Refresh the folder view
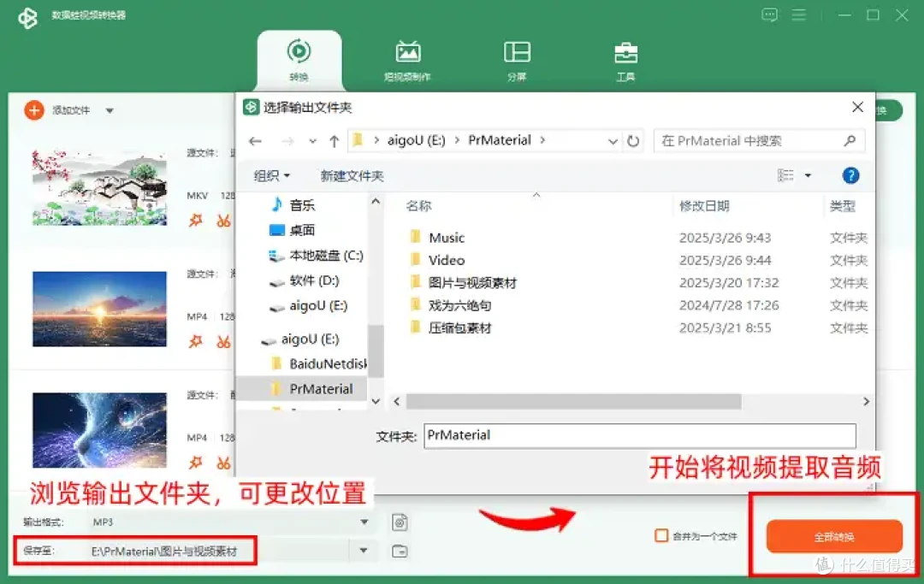 point(633,141)
